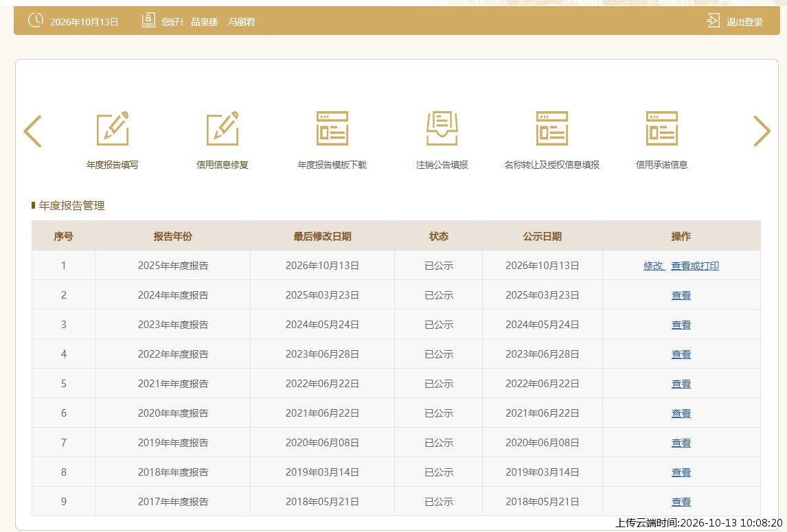Click the right carousel arrow
This screenshot has width=787, height=532.
point(762,131)
